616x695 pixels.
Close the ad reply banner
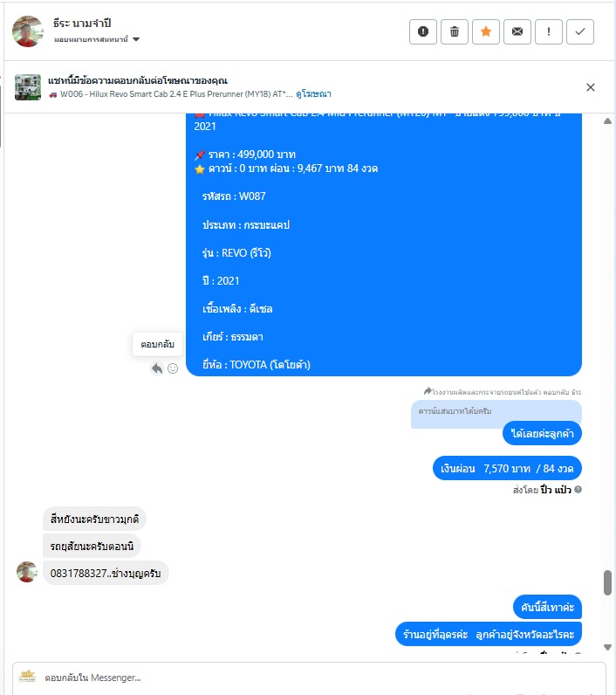(591, 87)
